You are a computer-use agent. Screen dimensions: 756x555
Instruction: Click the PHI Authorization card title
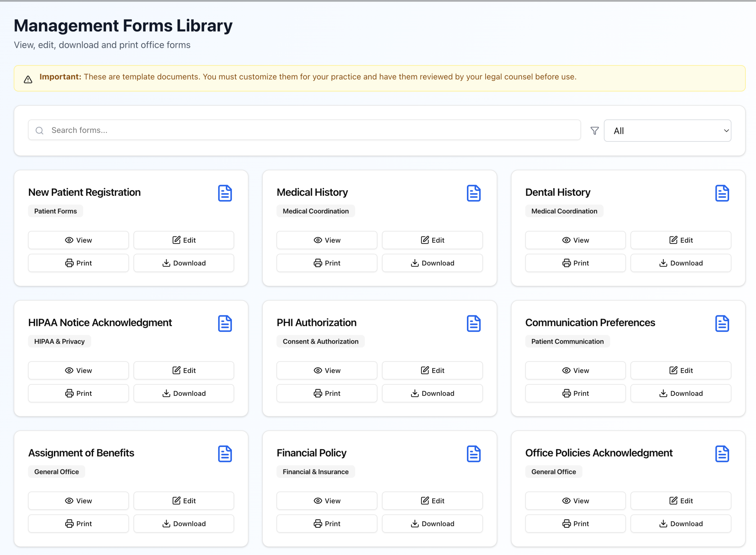[317, 322]
